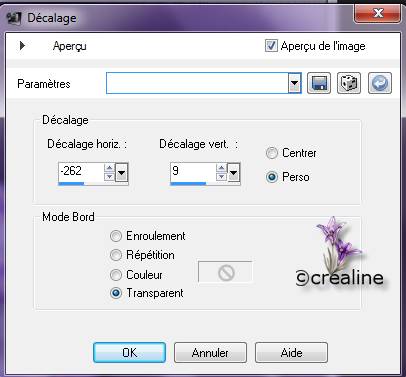Expand the Aperçu preview pane triangle
This screenshot has height=377, width=406.
click(22, 46)
